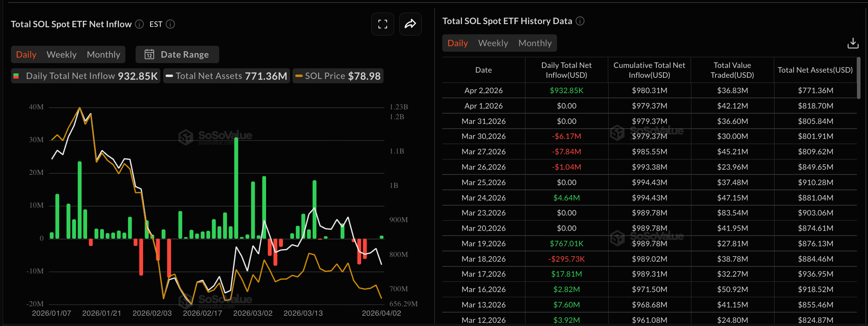Switch history table to Monthly
The width and height of the screenshot is (868, 326).
pos(535,43)
